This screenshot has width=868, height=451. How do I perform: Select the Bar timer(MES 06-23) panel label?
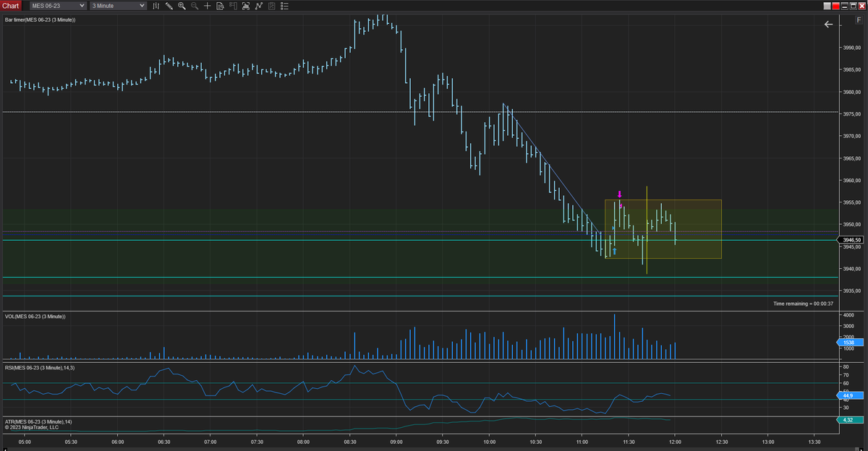(40, 20)
